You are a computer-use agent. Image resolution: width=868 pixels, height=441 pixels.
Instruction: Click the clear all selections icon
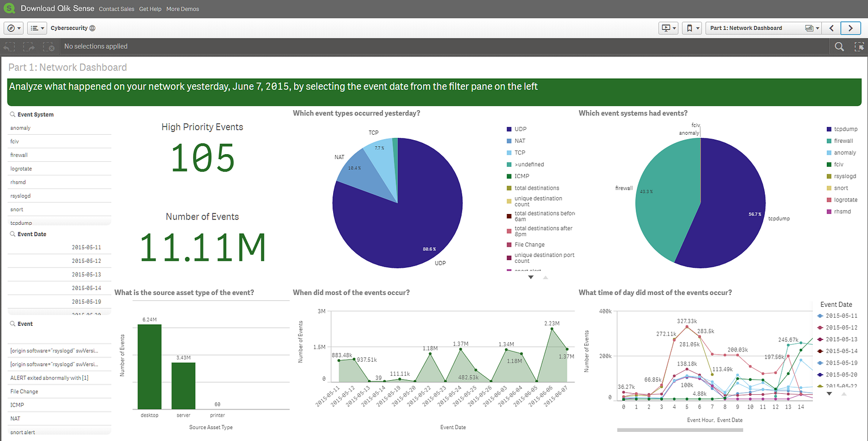click(48, 47)
